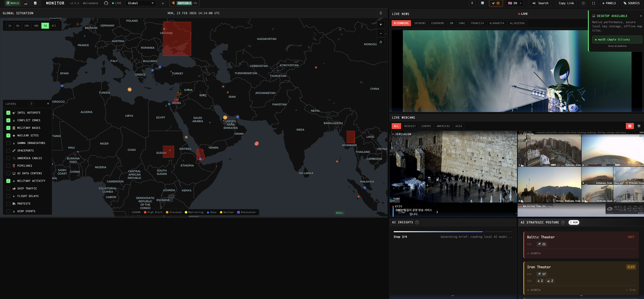
Task: Click the rewind playback icon in header
Action: click(482, 3)
